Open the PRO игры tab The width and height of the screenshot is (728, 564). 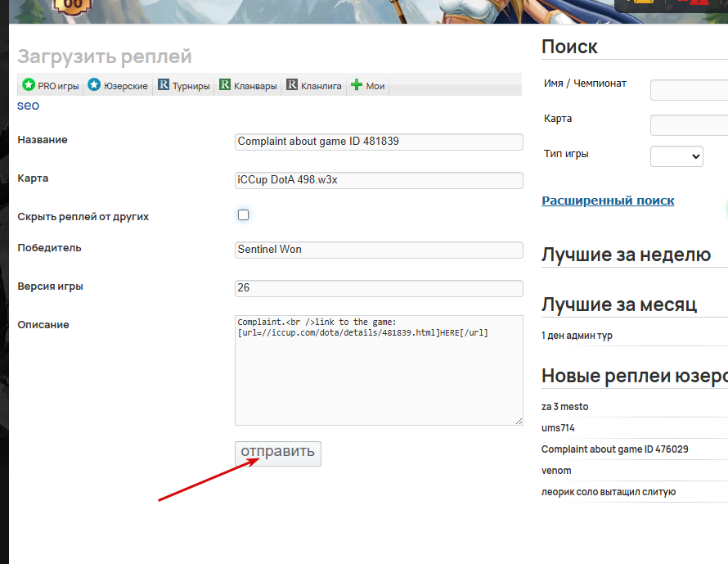click(51, 85)
